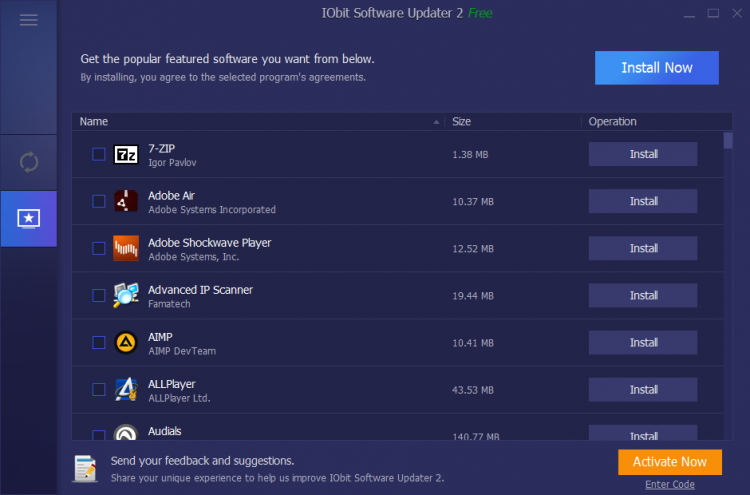Image resolution: width=750 pixels, height=495 pixels.
Task: Tick the Adobe Shockwave Player checkbox
Action: click(x=99, y=248)
